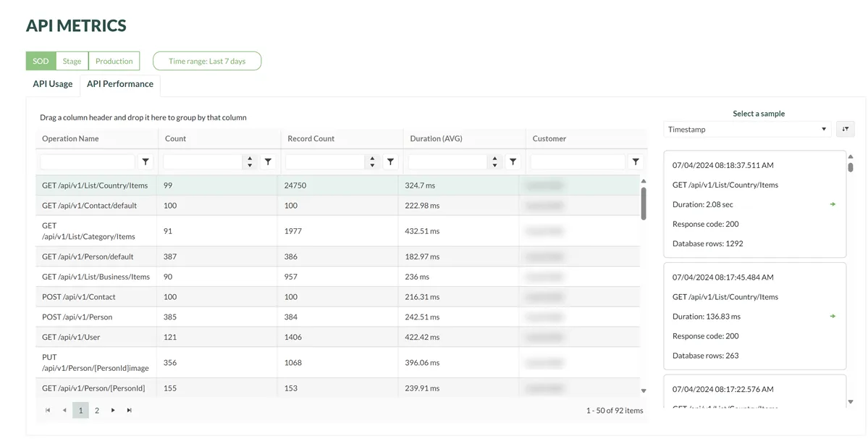Increase the Count filter value with spinner
The width and height of the screenshot is (868, 439).
click(x=250, y=159)
